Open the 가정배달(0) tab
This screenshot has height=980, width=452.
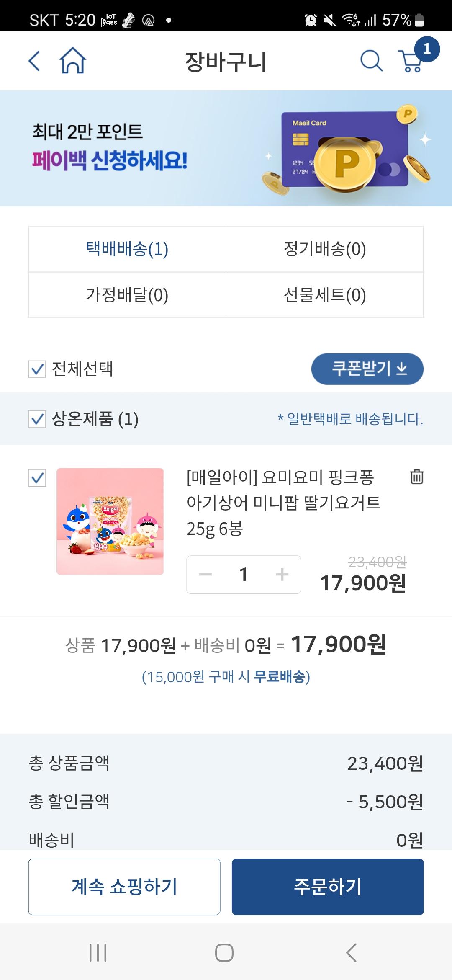127,295
